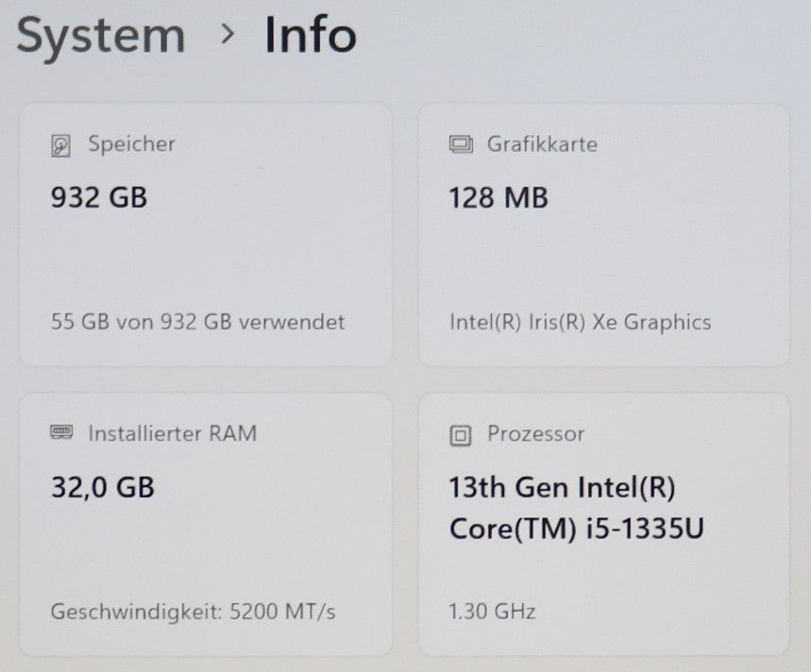This screenshot has height=672, width=811.
Task: Select the Speicher card label
Action: (x=131, y=144)
